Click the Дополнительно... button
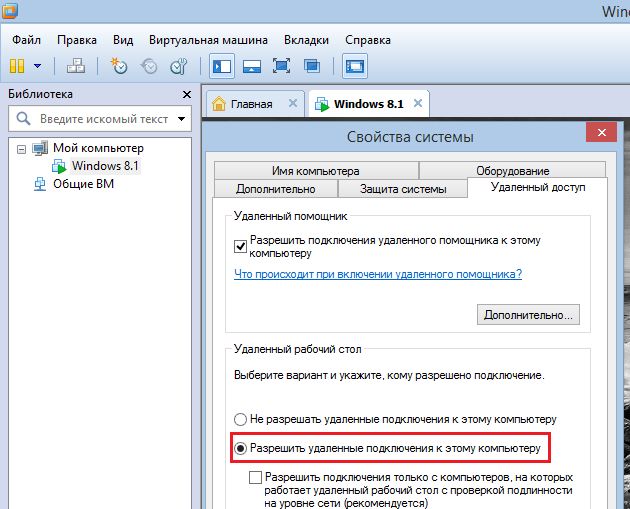The image size is (630, 509). click(529, 315)
